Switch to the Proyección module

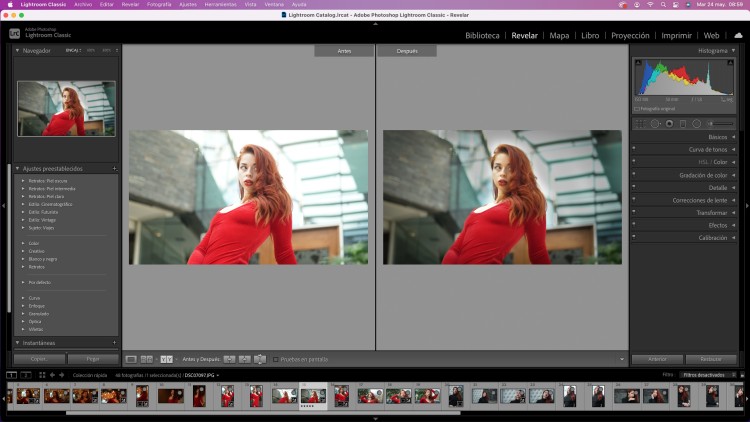pos(630,35)
